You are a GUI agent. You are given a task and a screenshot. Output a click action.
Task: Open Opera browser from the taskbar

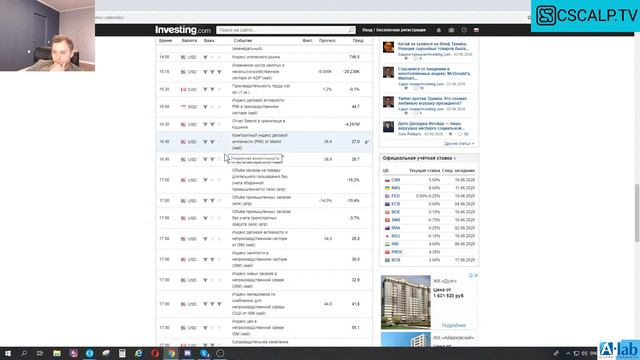tap(155, 353)
